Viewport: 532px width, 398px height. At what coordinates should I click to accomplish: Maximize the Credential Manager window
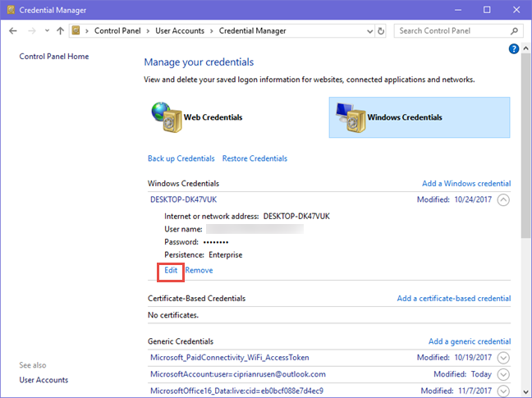click(487, 10)
